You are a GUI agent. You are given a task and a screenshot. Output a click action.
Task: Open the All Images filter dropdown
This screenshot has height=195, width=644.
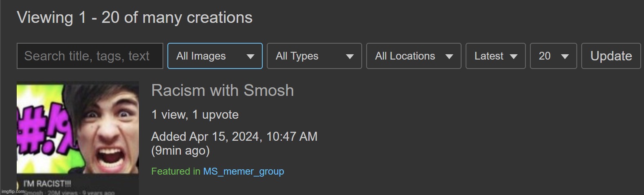(215, 56)
